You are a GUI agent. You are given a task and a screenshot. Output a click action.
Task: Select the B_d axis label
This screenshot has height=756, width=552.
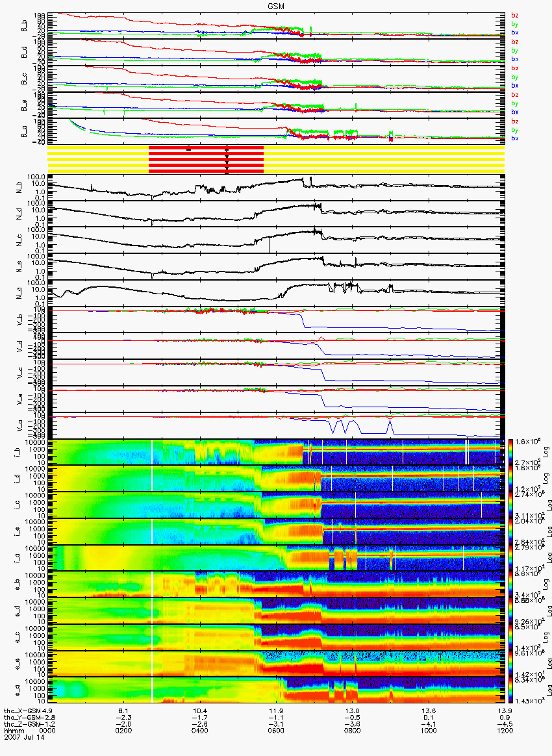pyautogui.click(x=24, y=53)
